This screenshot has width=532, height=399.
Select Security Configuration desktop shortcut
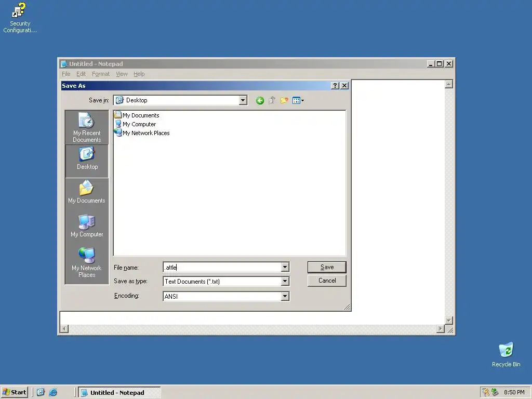coord(20,18)
